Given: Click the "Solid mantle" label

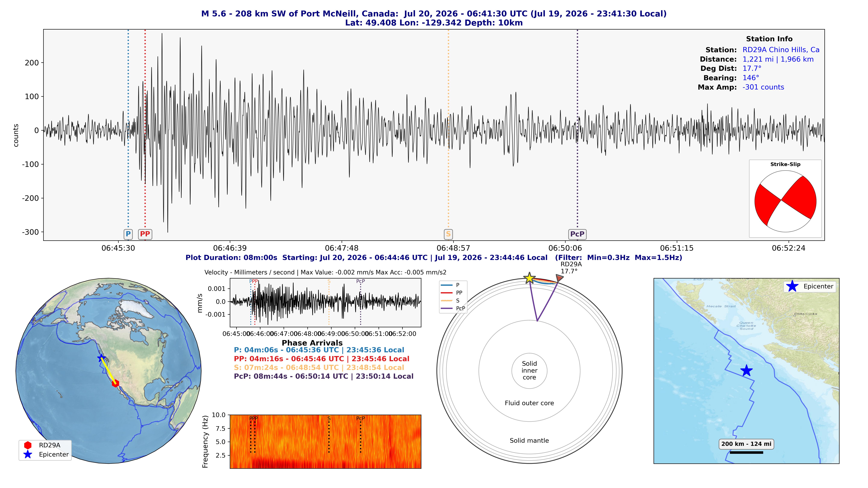Looking at the screenshot, I should 529,441.
